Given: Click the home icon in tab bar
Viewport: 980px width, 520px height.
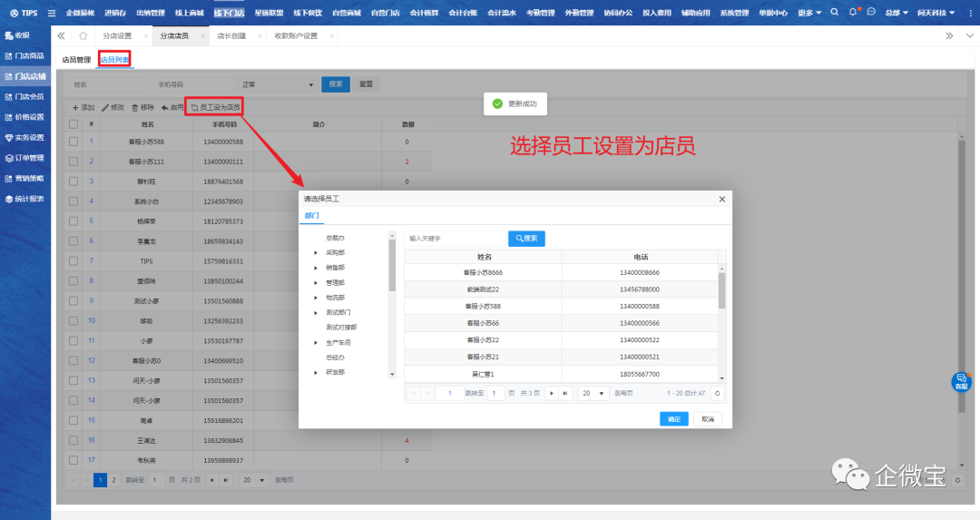Looking at the screenshot, I should click(x=83, y=35).
